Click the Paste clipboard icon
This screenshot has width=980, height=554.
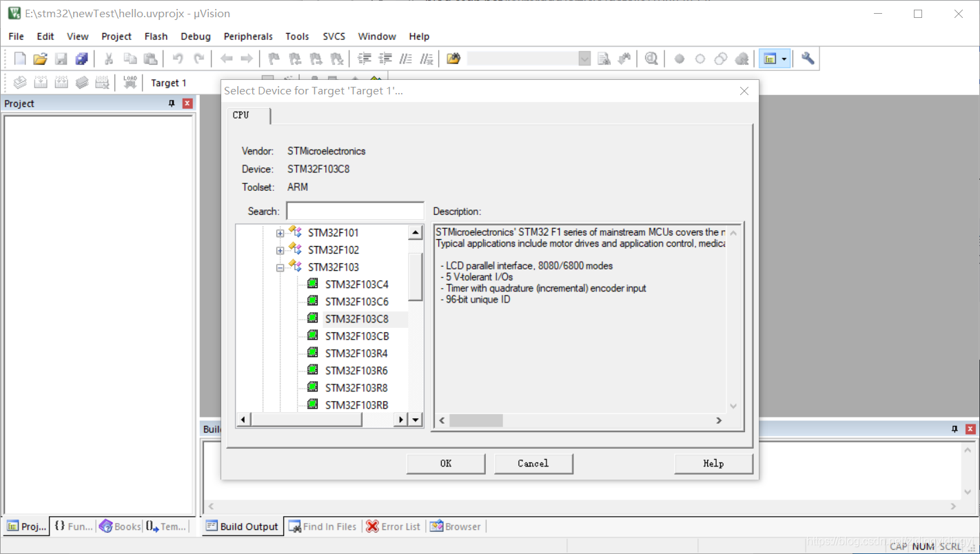click(150, 59)
